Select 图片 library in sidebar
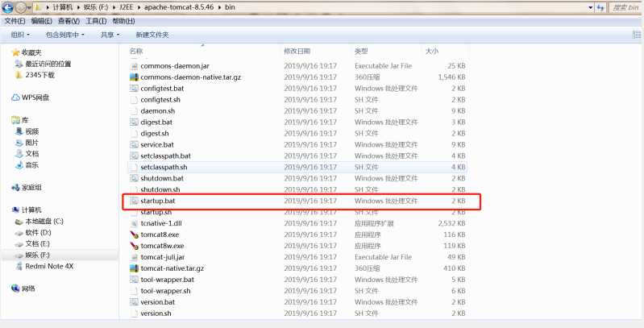Viewport: 644px width, 328px height. tap(32, 143)
